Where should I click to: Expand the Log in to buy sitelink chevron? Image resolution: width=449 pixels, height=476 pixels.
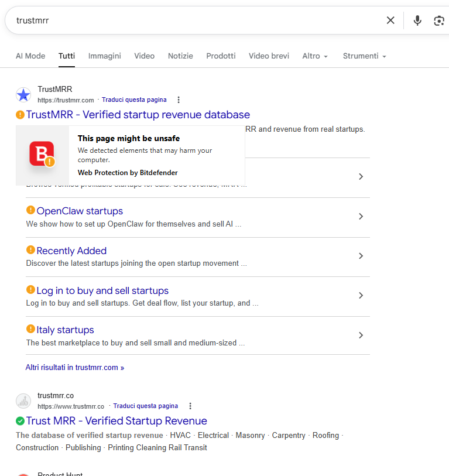361,295
